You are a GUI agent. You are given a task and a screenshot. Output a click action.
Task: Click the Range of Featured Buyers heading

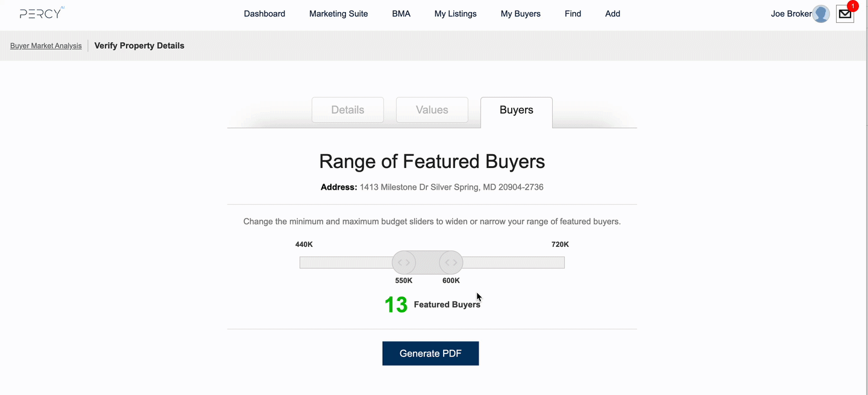(432, 161)
